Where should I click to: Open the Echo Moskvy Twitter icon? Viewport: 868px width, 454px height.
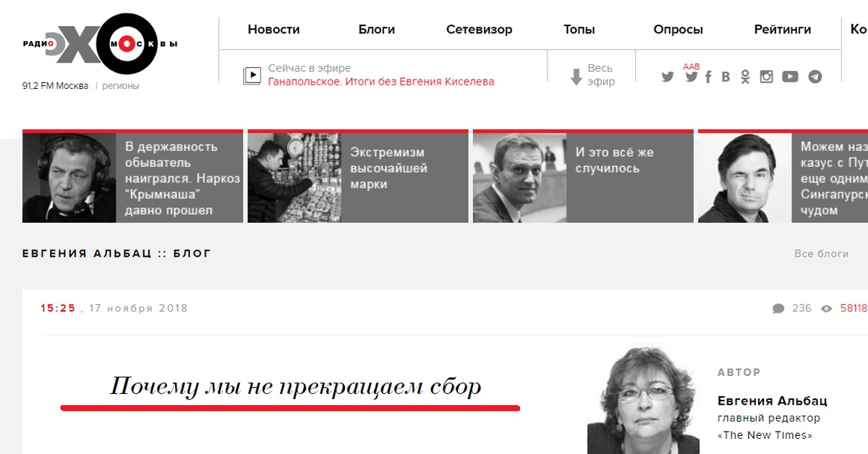668,77
